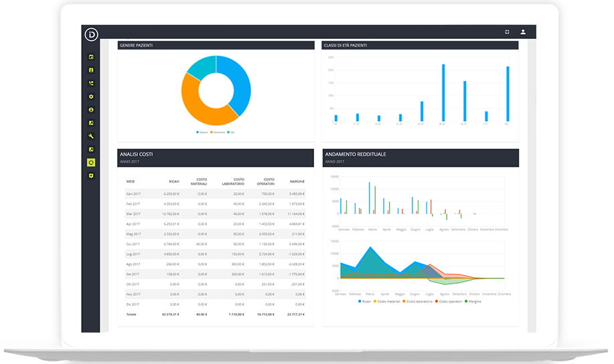Open the user profile icon in top bar
The height and width of the screenshot is (364, 614).
pos(523,32)
